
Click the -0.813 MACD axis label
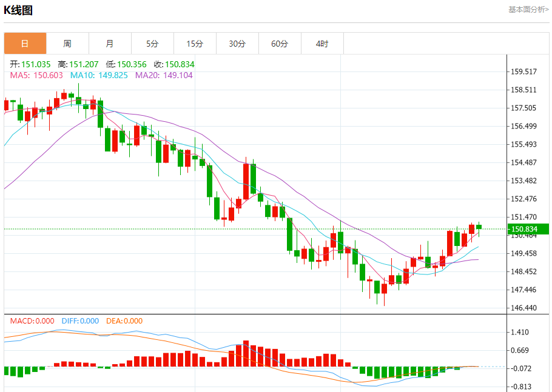pos(521,387)
